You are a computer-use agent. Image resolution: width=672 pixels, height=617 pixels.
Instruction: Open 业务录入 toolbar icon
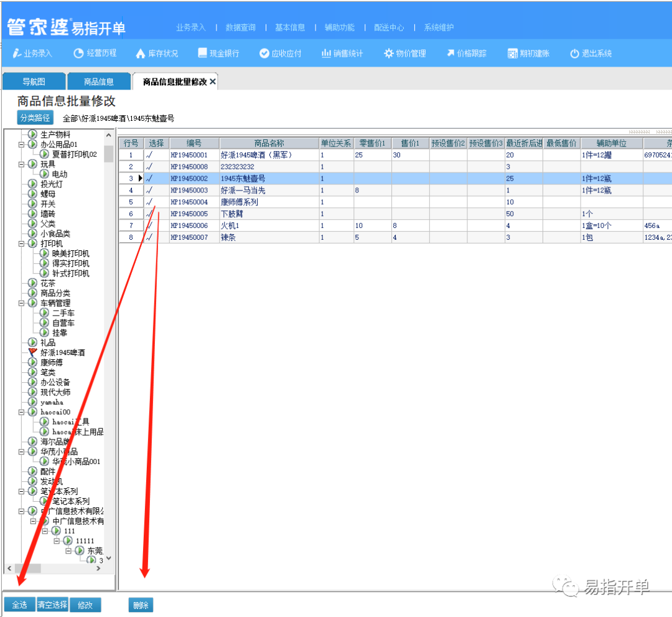click(16, 53)
